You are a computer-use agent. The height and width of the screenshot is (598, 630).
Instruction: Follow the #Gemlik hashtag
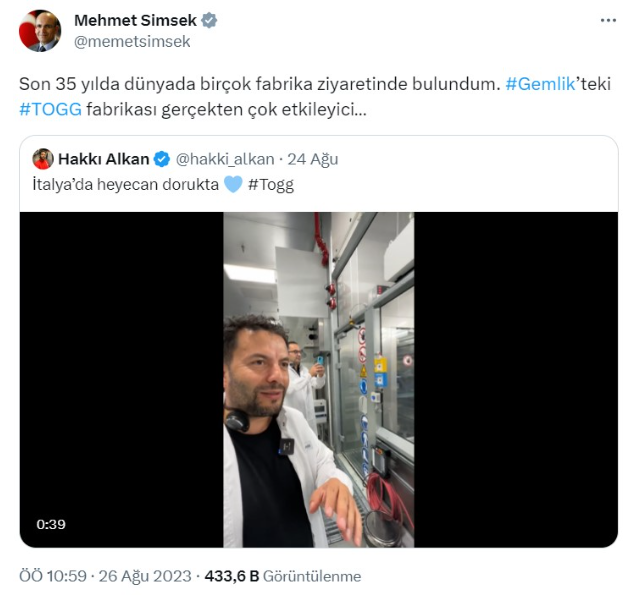tap(540, 84)
